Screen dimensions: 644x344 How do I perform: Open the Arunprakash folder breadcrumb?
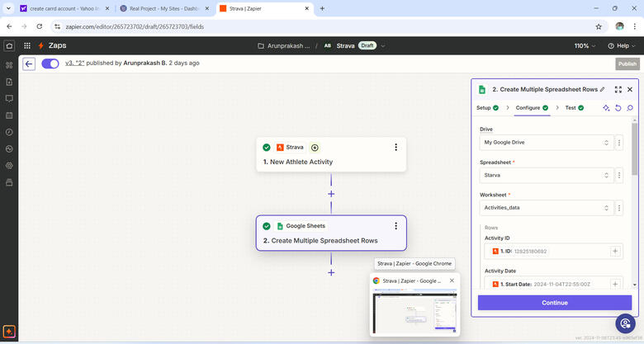(284, 46)
